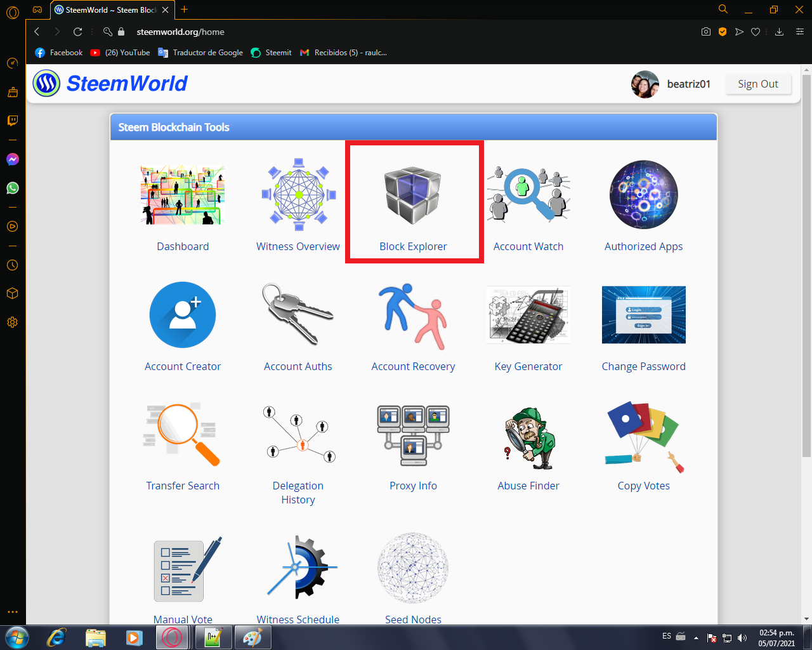Open the YouTube bookmark

(120, 53)
